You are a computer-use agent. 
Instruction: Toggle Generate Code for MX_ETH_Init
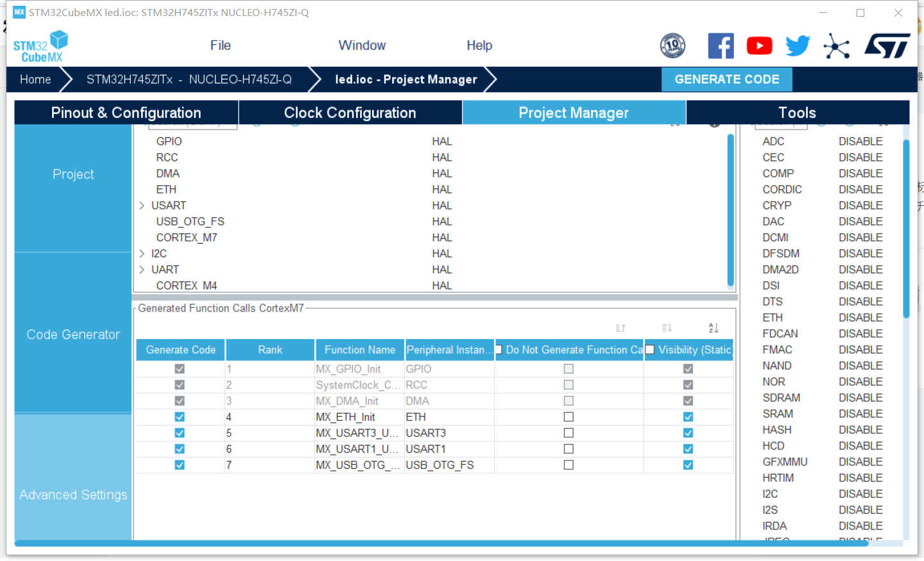(x=180, y=417)
